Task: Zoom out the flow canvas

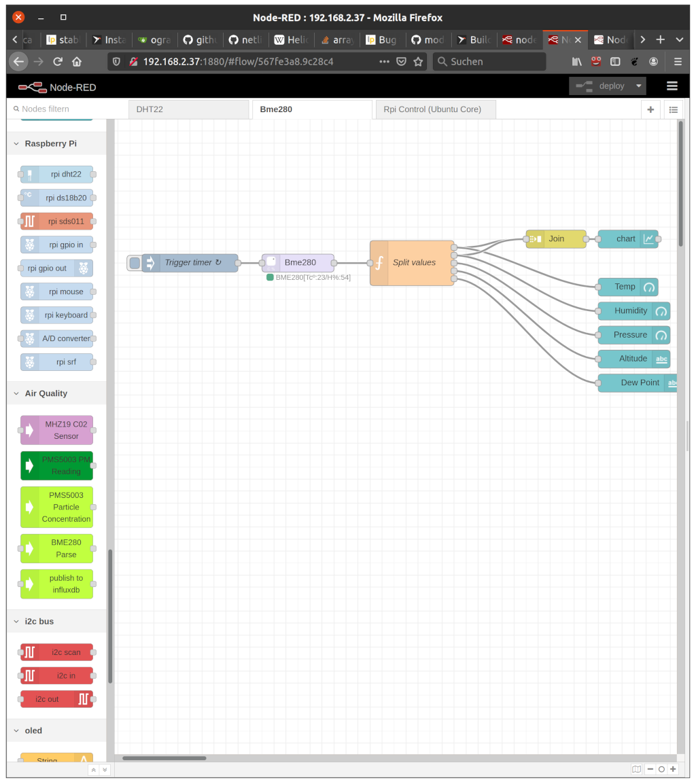Action: (x=650, y=769)
